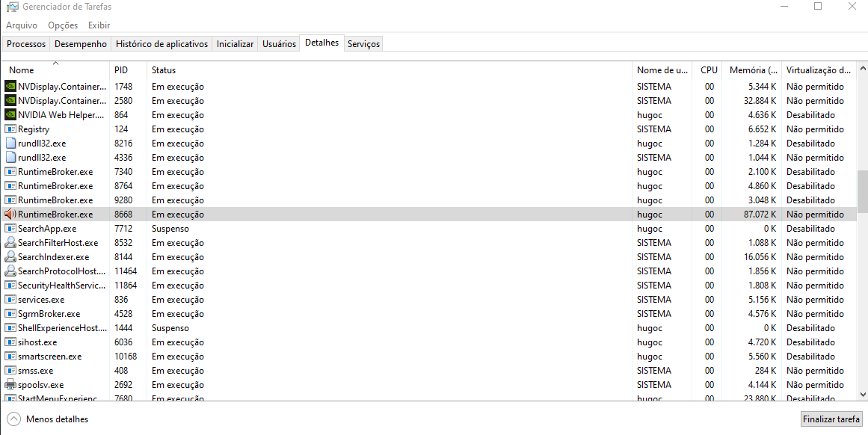
Task: Select the Detalhes tab
Action: 322,43
